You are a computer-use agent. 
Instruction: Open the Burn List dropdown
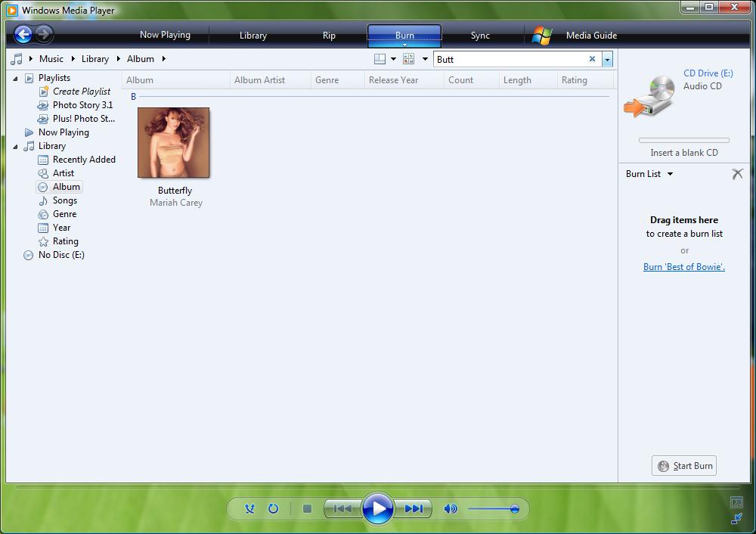(670, 174)
